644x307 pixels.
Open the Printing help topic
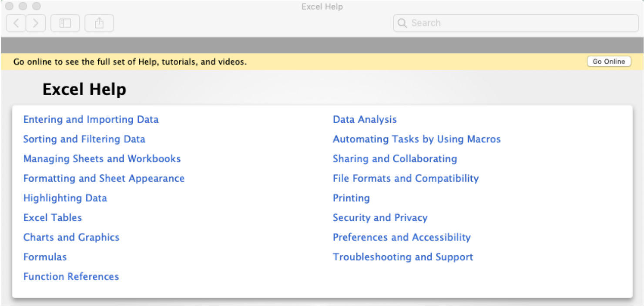[352, 198]
